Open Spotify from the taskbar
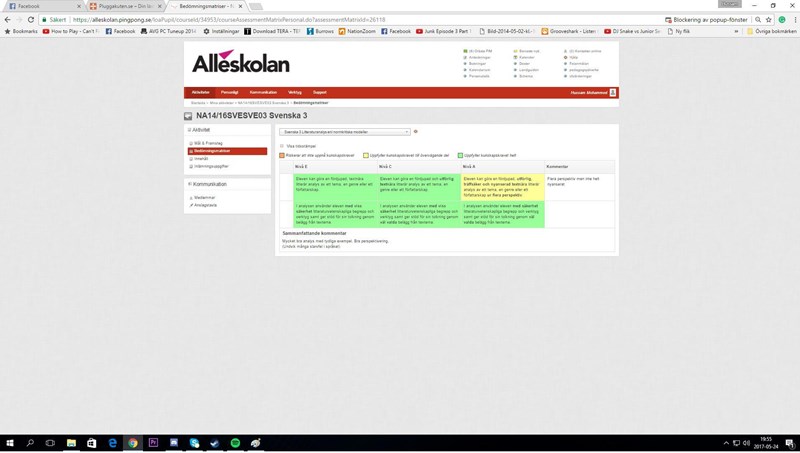This screenshot has height=453, width=800. (235, 443)
